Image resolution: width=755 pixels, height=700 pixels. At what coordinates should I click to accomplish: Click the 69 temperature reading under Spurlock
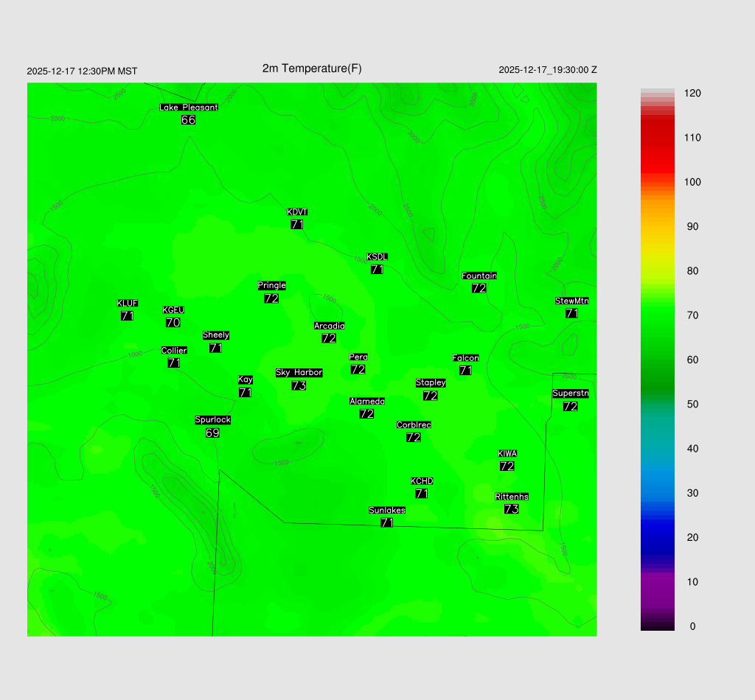pyautogui.click(x=212, y=433)
